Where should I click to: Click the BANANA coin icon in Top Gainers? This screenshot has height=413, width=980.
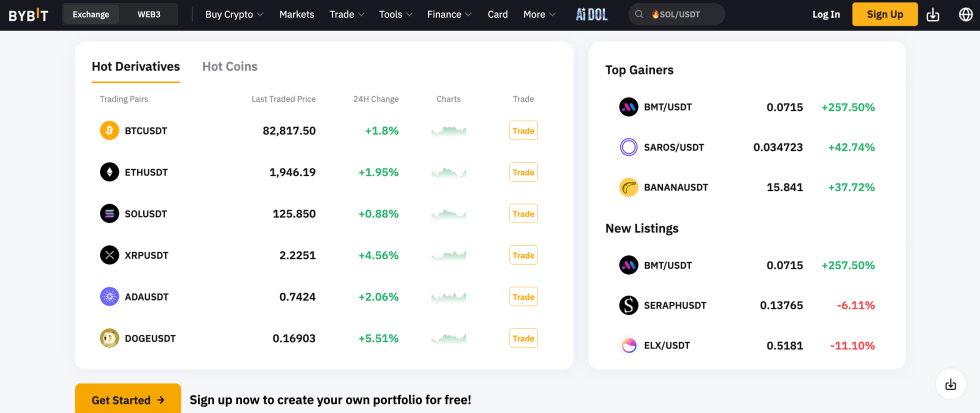click(x=628, y=187)
